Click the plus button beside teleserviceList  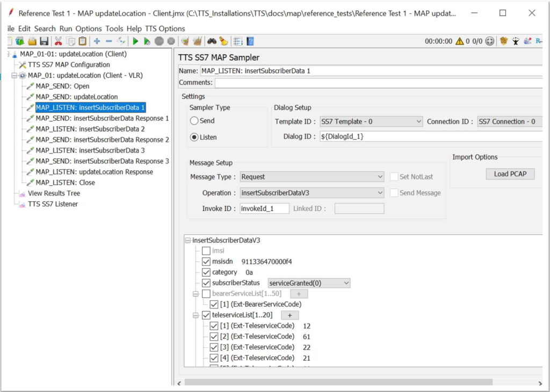290,315
